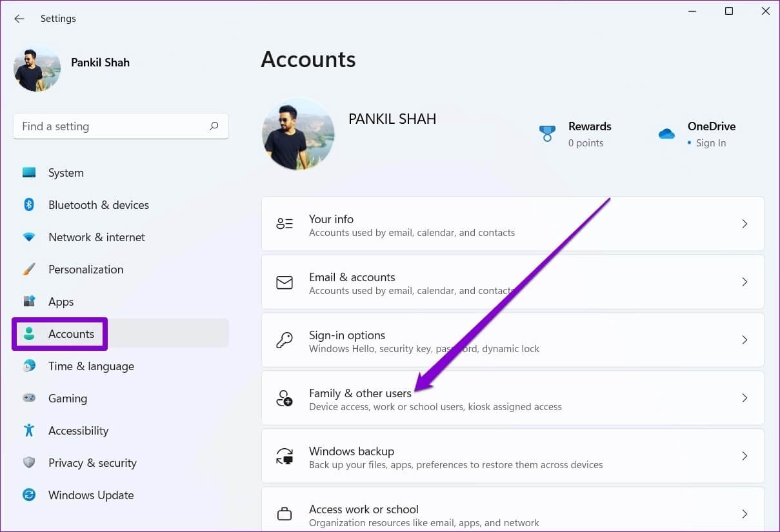This screenshot has width=780, height=532.
Task: Click the Privacy & security shield icon
Action: tap(29, 463)
